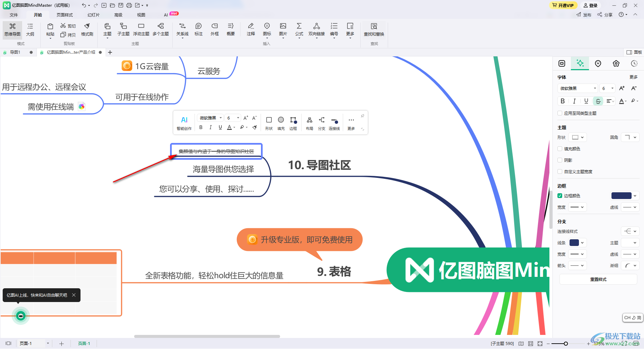This screenshot has height=349, width=644.
Task: Click the Login (登录) button
Action: [x=591, y=5]
